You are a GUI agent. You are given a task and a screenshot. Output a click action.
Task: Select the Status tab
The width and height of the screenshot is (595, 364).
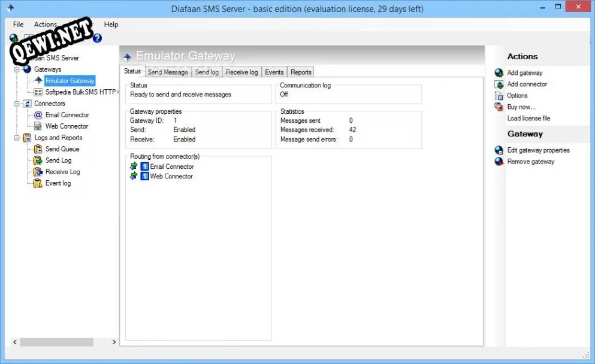132,71
